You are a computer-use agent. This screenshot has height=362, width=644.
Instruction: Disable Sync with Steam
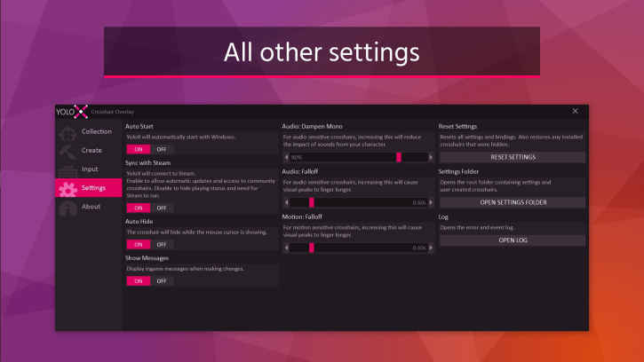pyautogui.click(x=162, y=208)
